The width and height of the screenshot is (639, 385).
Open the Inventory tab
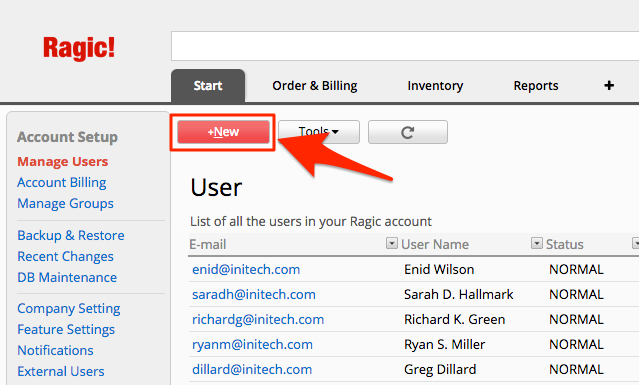(435, 86)
